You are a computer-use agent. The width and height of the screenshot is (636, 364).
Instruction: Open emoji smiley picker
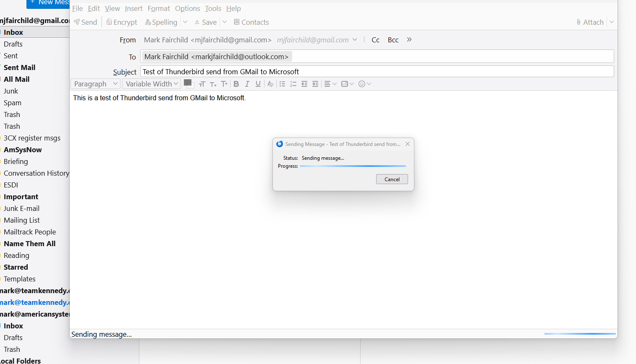365,84
